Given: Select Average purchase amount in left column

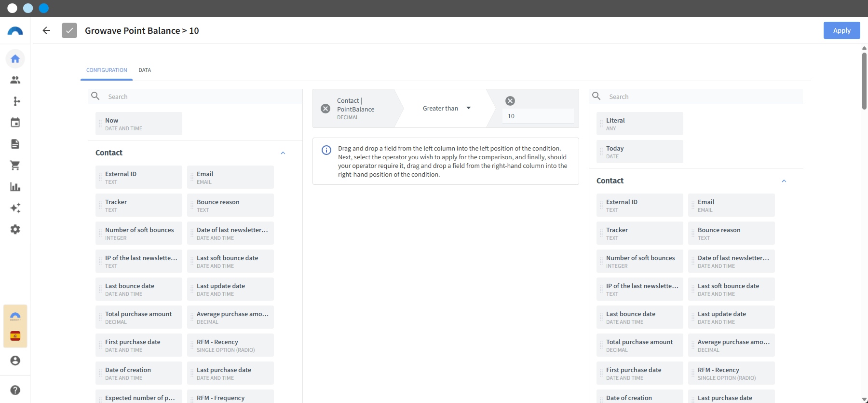Looking at the screenshot, I should tap(231, 317).
